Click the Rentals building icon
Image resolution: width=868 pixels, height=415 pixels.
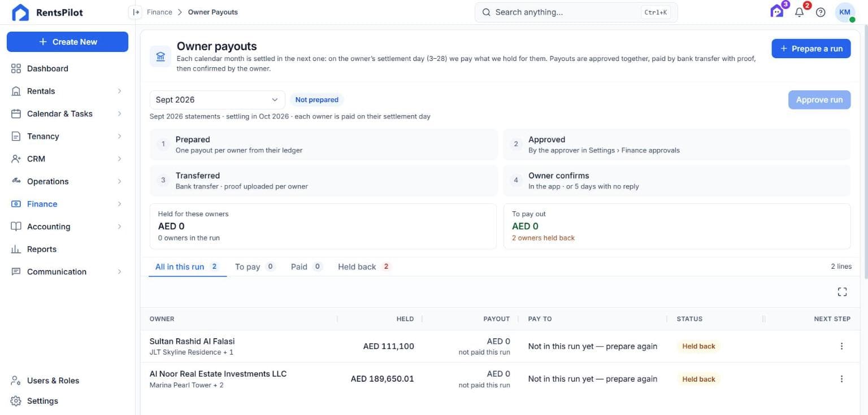tap(16, 91)
